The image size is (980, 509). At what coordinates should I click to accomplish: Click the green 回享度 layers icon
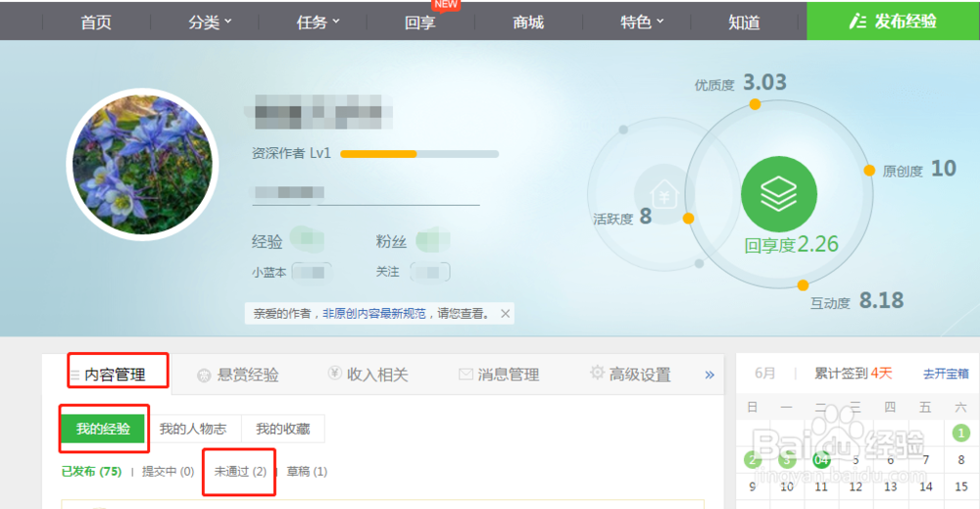779,194
